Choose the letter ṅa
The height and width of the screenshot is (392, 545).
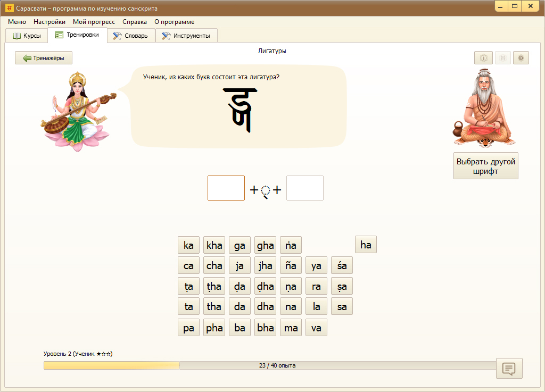click(x=291, y=245)
